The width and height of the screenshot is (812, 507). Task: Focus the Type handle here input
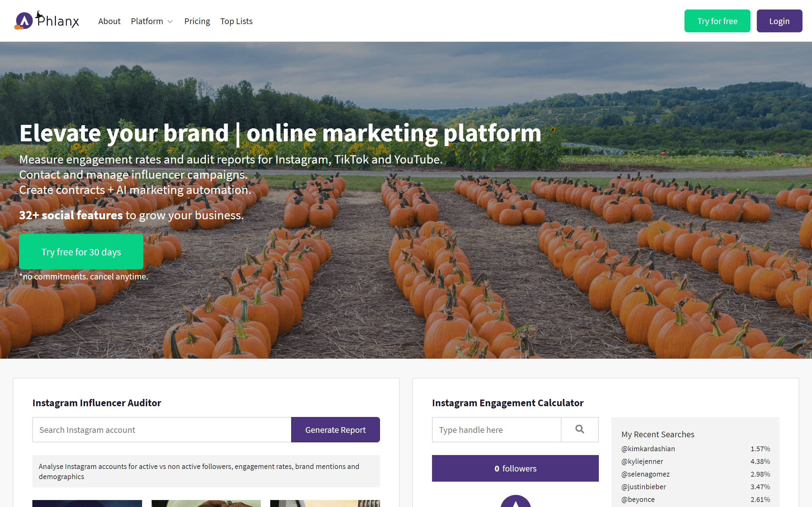tap(496, 430)
